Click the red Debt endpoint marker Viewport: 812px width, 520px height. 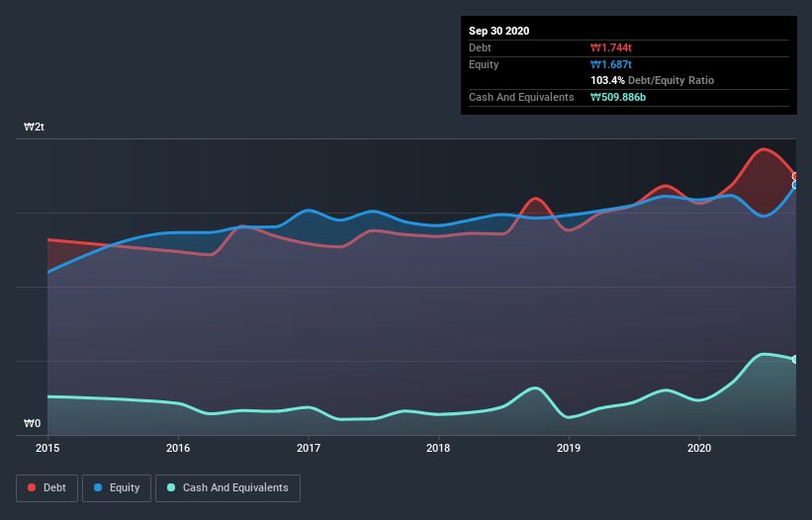click(795, 176)
